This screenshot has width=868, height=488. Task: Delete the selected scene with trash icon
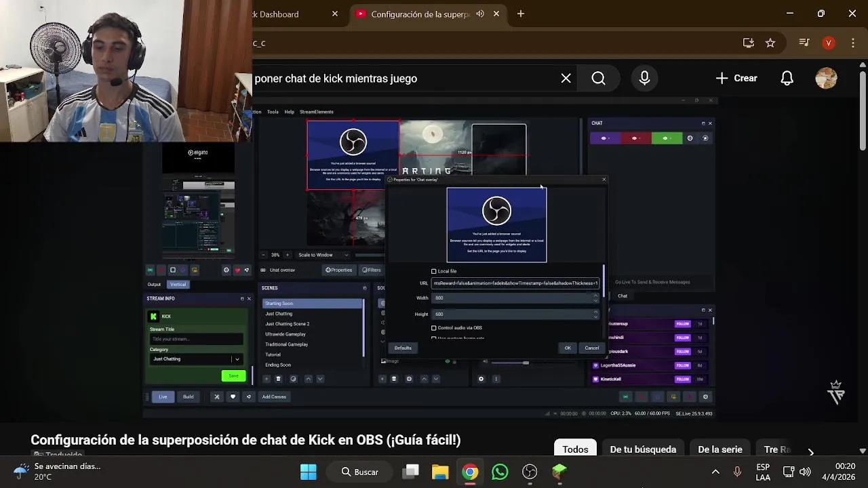[278, 379]
